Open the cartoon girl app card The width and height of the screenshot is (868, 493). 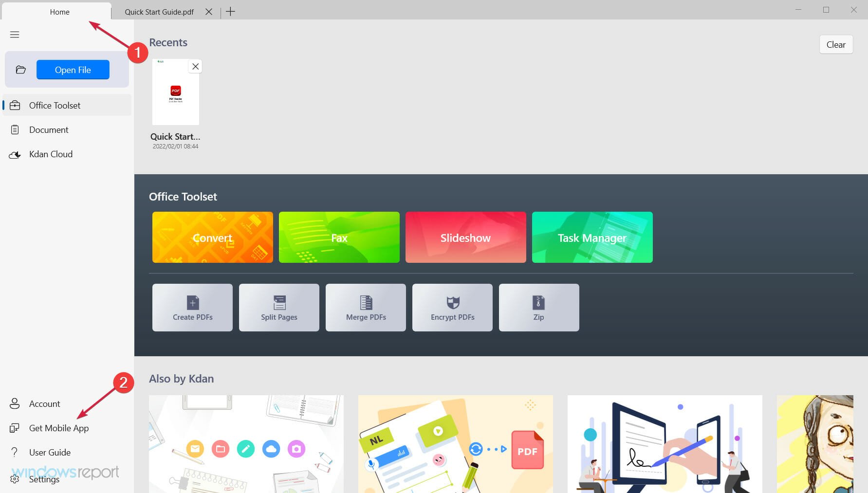coord(815,444)
